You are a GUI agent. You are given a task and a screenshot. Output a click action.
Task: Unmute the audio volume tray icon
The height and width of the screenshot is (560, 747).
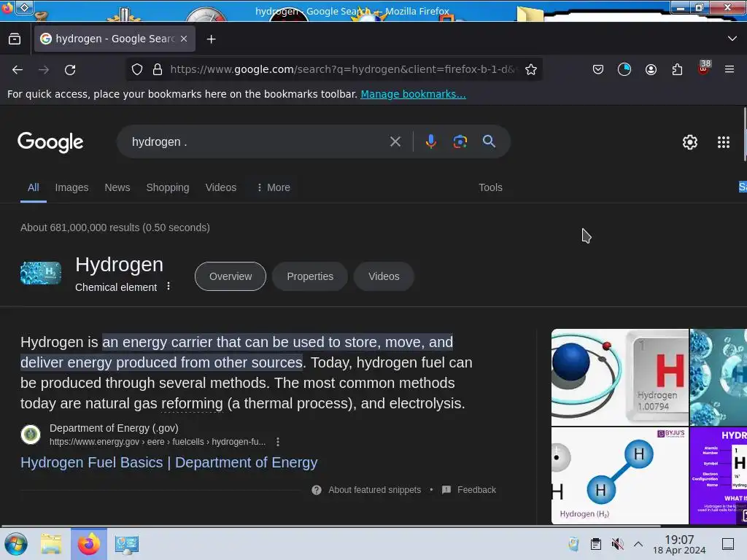coord(617,544)
